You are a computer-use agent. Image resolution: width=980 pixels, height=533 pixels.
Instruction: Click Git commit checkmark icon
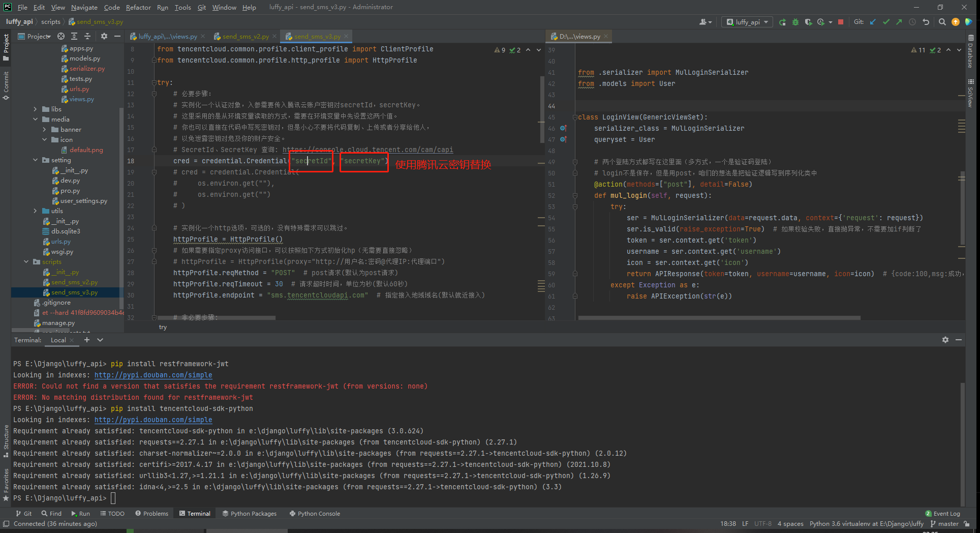[886, 22]
